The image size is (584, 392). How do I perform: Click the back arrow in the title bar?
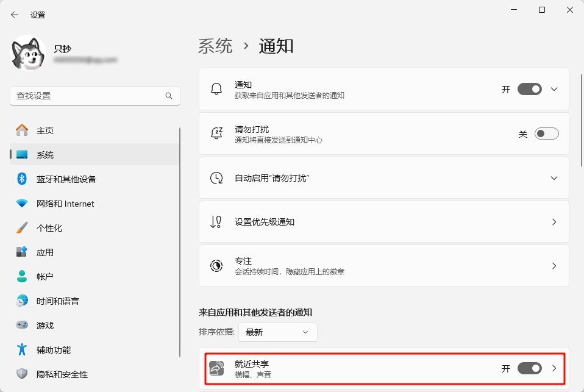pos(15,15)
